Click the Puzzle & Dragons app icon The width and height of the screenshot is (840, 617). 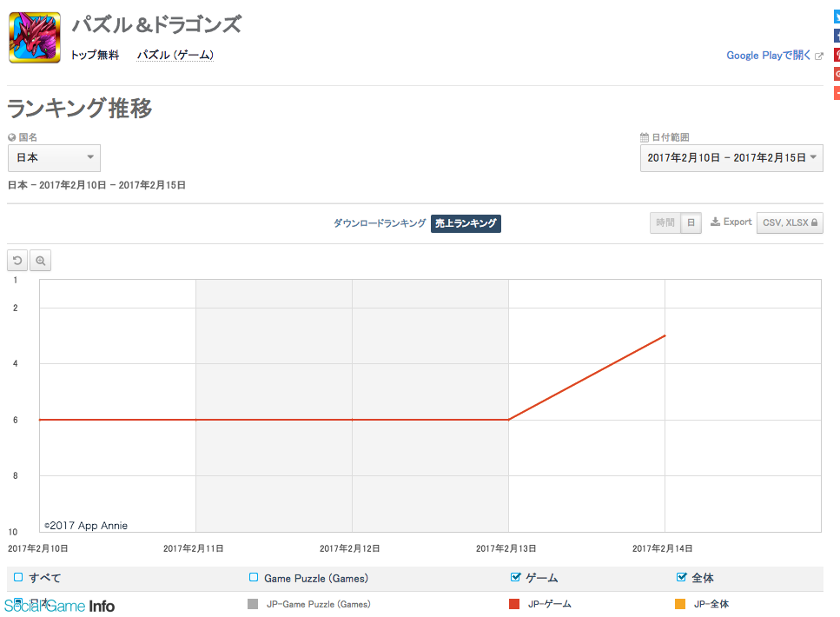(x=35, y=37)
